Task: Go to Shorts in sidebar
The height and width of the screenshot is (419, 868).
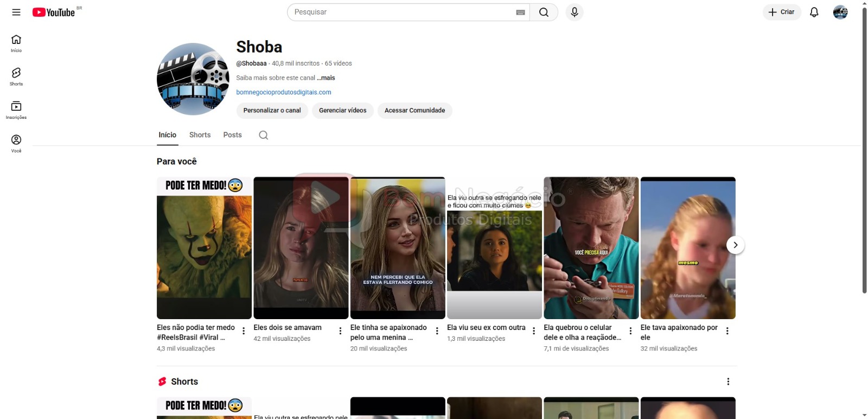Action: pyautogui.click(x=16, y=76)
